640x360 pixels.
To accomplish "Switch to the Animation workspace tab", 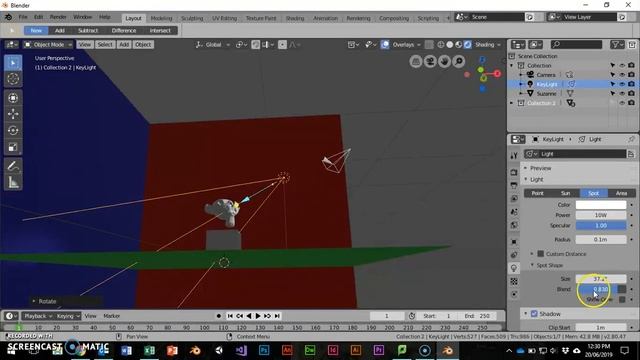I will click(325, 18).
